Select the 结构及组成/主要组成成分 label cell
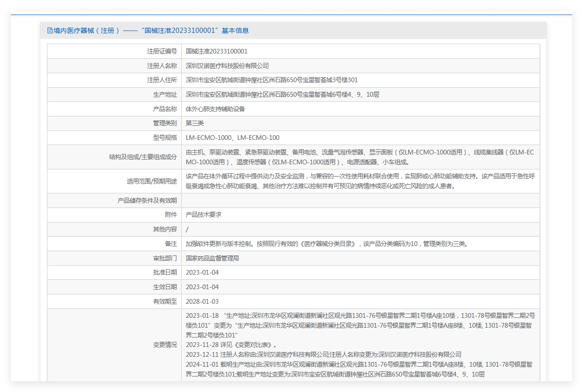Screen dimensions: 583x392 click(x=114, y=157)
